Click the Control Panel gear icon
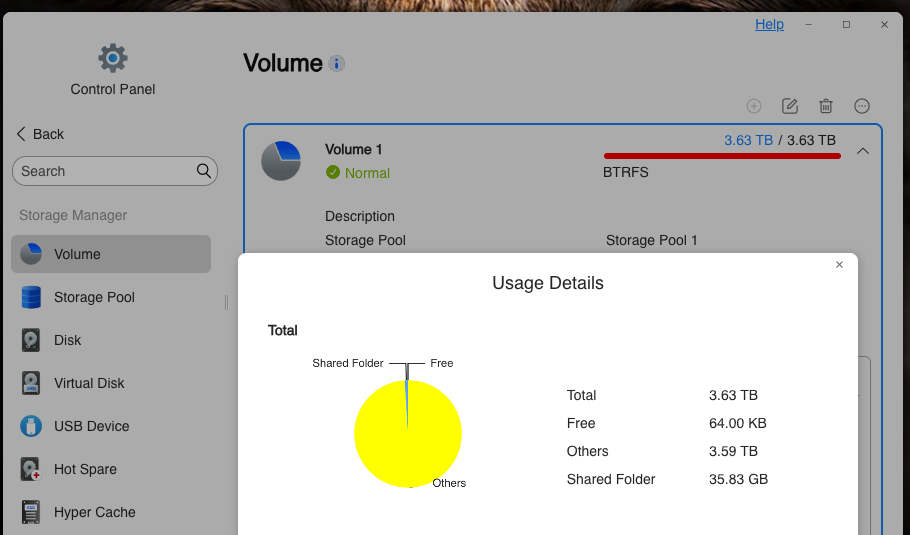 (x=113, y=58)
